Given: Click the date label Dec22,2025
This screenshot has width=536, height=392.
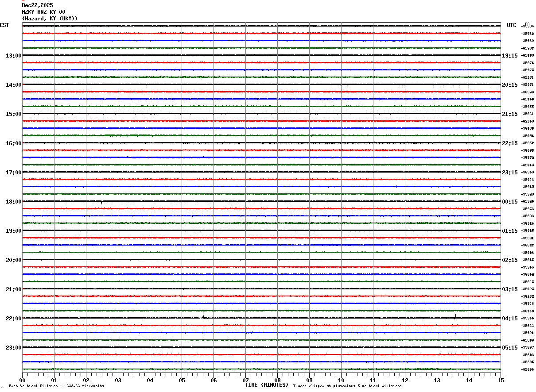Looking at the screenshot, I should tap(37, 5).
